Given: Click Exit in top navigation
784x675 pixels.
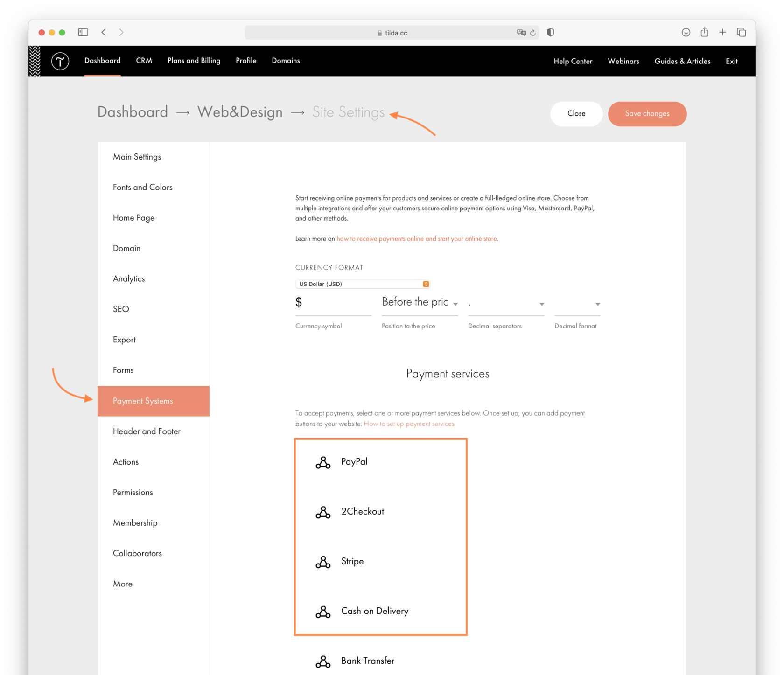Looking at the screenshot, I should click(x=732, y=61).
